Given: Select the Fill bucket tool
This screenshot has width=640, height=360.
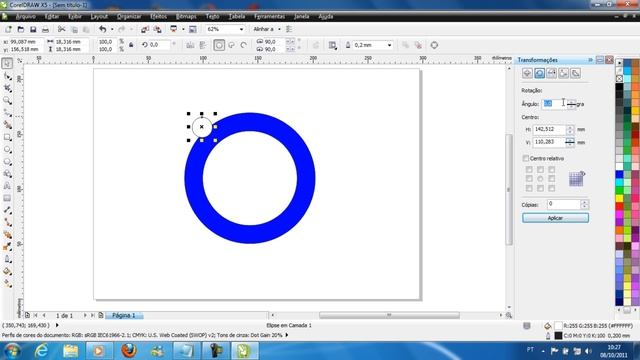Looking at the screenshot, I should [7, 271].
